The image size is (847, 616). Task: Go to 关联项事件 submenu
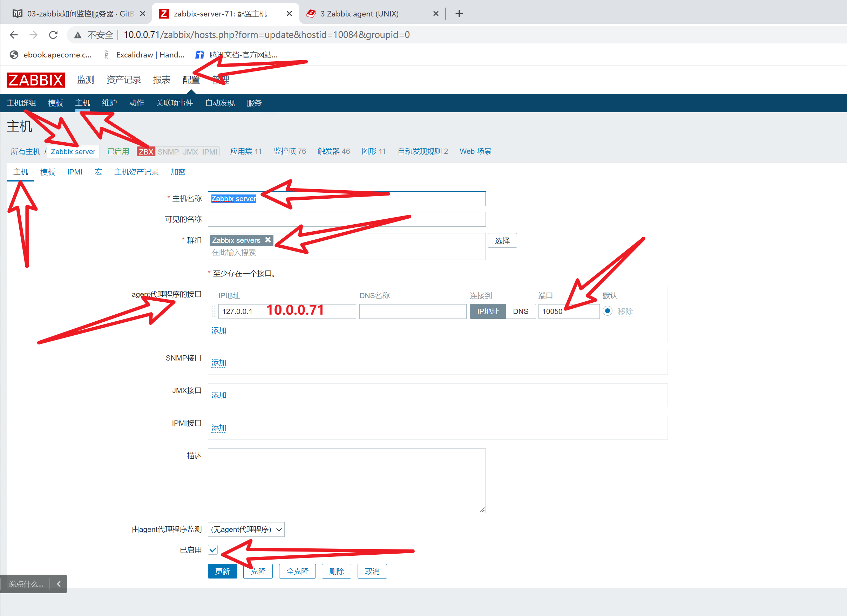click(x=174, y=103)
